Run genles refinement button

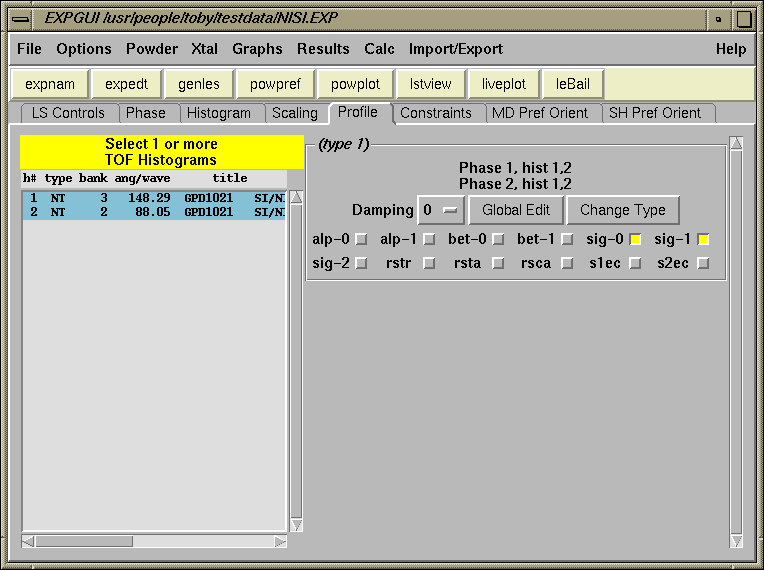coord(199,84)
